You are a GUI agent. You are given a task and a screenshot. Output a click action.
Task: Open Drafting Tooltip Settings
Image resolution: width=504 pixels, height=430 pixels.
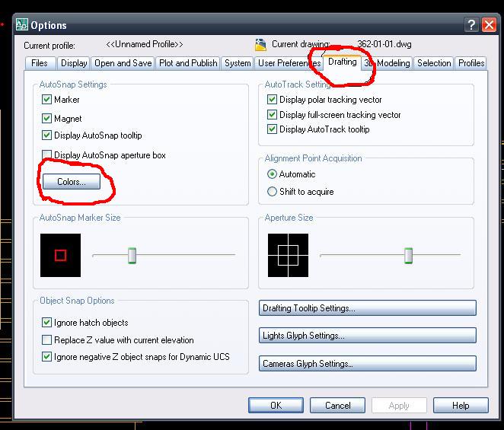(x=368, y=308)
